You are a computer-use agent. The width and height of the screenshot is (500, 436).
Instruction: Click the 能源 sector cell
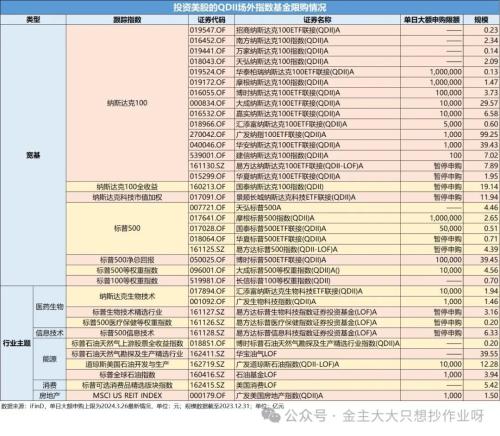coord(49,359)
